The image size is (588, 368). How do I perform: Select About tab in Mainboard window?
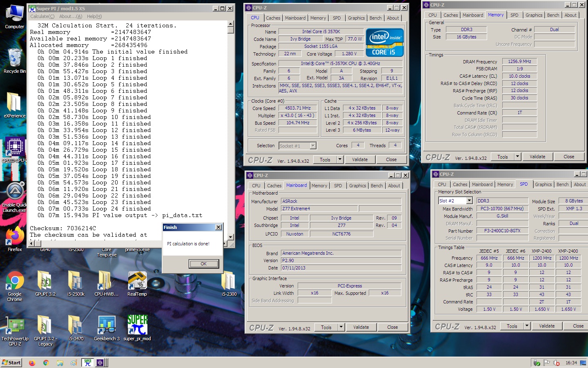point(394,186)
